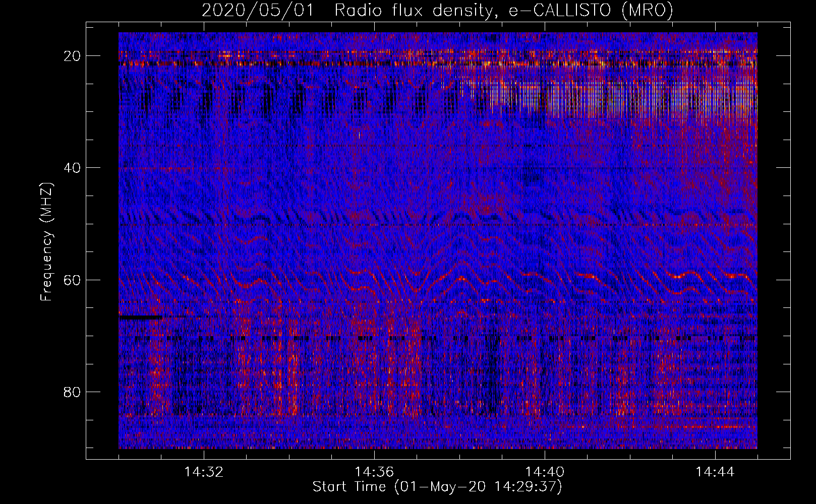Click the time tick label '14:40'
816x504 pixels.
[545, 472]
